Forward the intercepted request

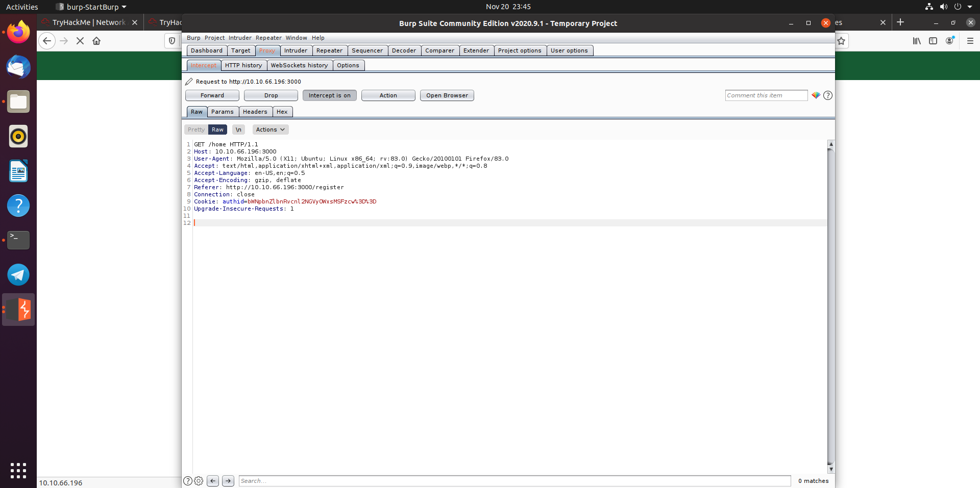pos(212,95)
